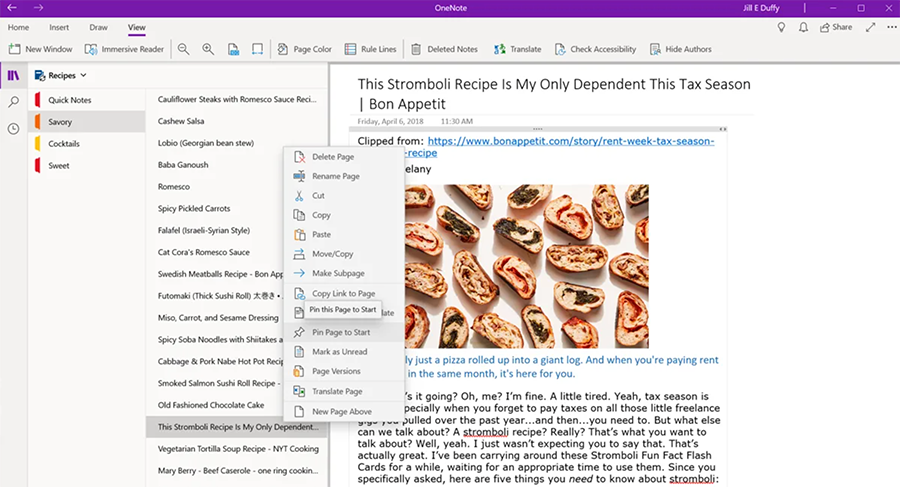Screen dimensions: 900x487
Task: Open the Draw tab
Action: tap(98, 27)
